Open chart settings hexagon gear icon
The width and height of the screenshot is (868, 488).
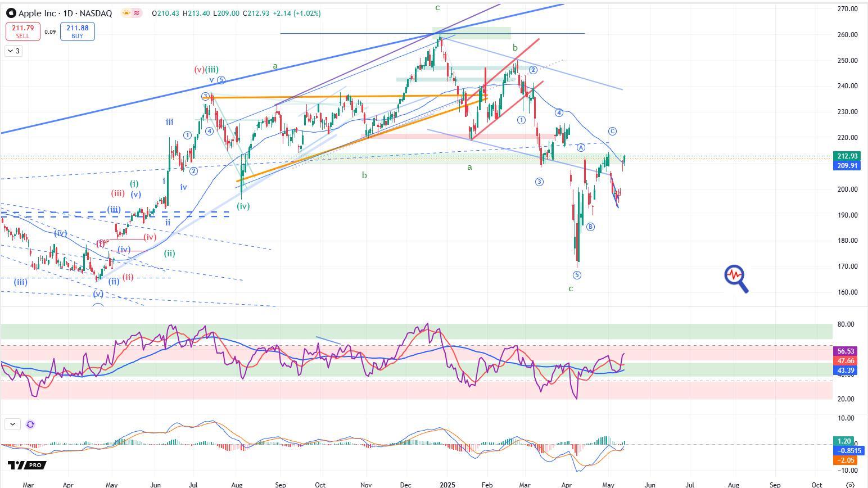[x=850, y=485]
